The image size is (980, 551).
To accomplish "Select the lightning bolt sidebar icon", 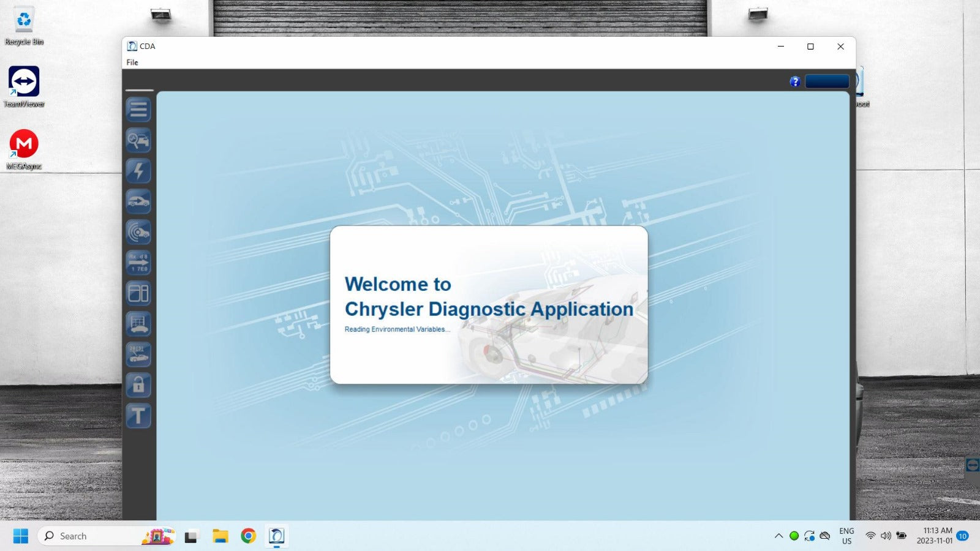I will tap(138, 171).
